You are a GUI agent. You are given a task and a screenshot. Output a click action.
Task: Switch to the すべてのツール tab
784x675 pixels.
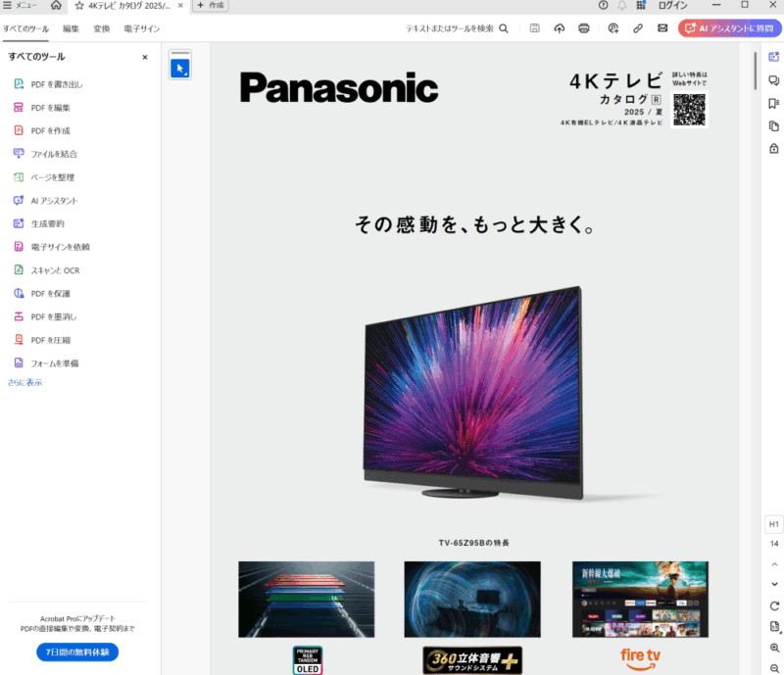[25, 29]
